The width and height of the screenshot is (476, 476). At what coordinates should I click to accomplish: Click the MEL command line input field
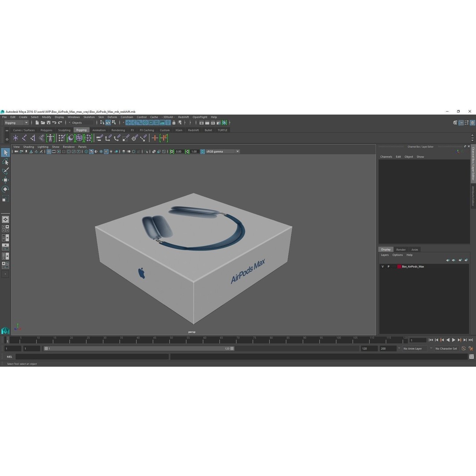coord(92,357)
